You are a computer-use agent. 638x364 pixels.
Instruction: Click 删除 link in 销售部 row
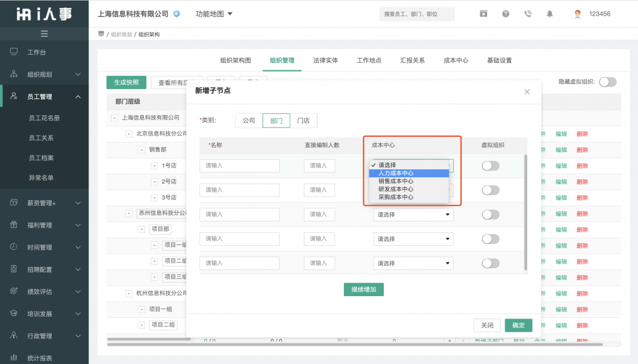pyautogui.click(x=583, y=150)
